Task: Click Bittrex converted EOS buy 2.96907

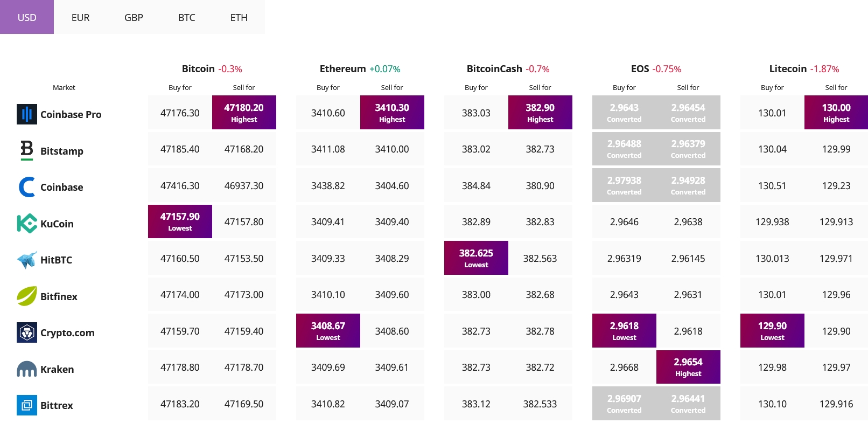Action: (x=624, y=403)
